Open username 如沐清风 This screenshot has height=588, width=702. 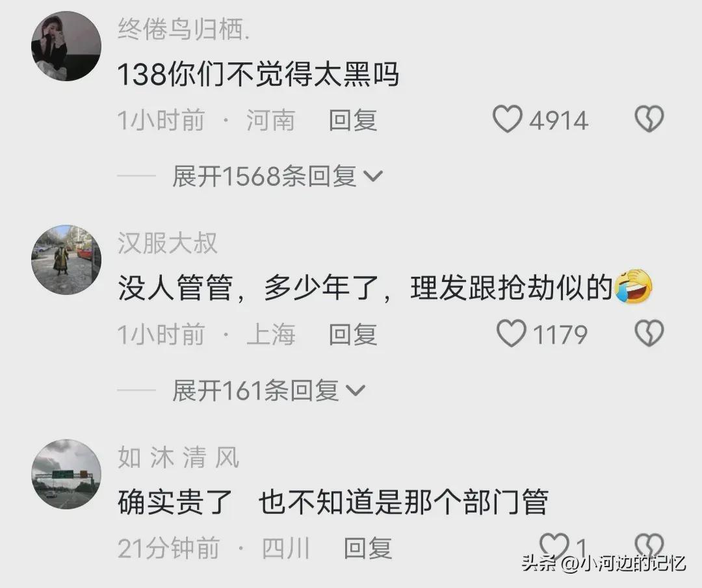coord(179,457)
